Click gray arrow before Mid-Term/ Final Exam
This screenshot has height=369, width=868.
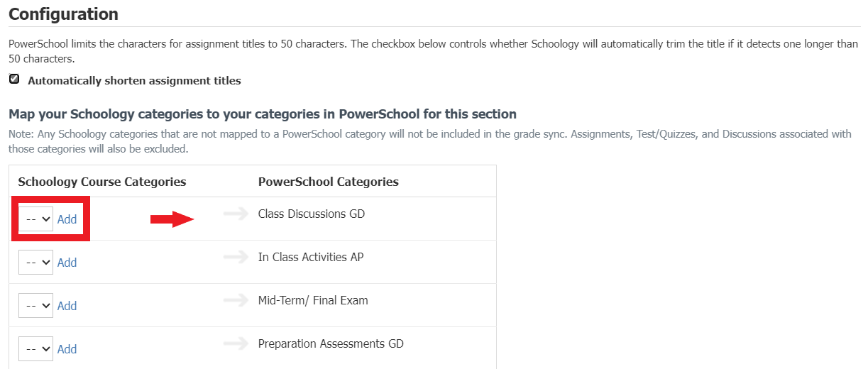(x=235, y=300)
